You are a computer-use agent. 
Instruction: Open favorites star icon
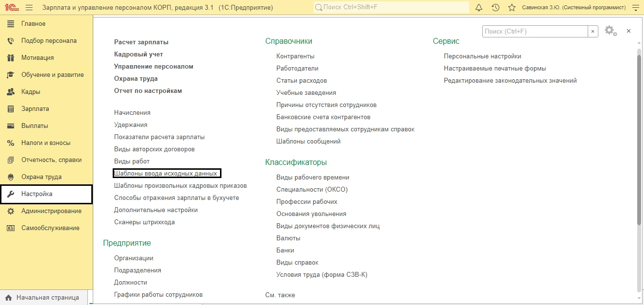tap(511, 8)
